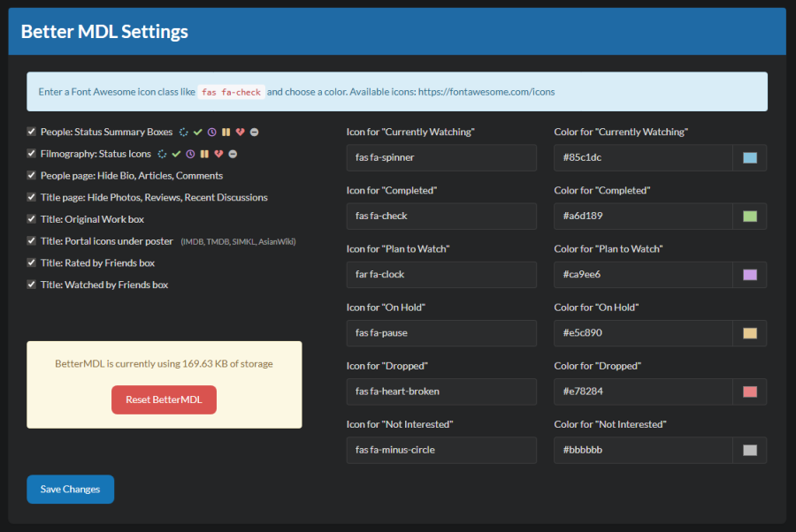Click label Icon for "On Hold"

[x=386, y=308]
